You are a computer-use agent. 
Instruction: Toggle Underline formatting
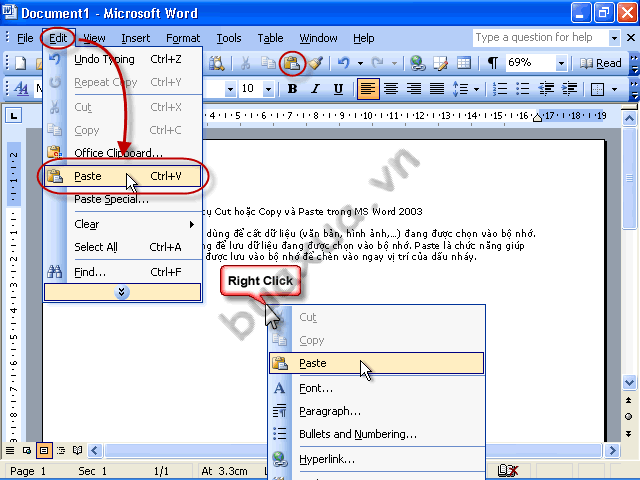click(x=338, y=89)
